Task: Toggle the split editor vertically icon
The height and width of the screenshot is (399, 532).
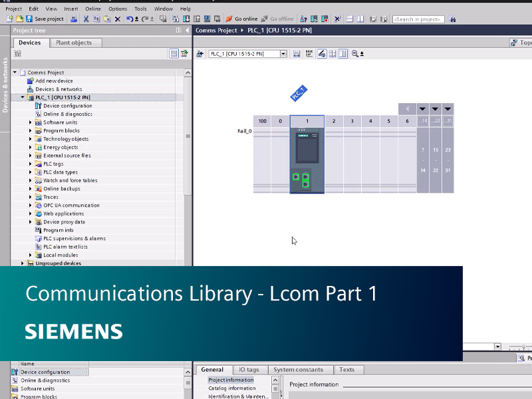Action: (x=359, y=19)
